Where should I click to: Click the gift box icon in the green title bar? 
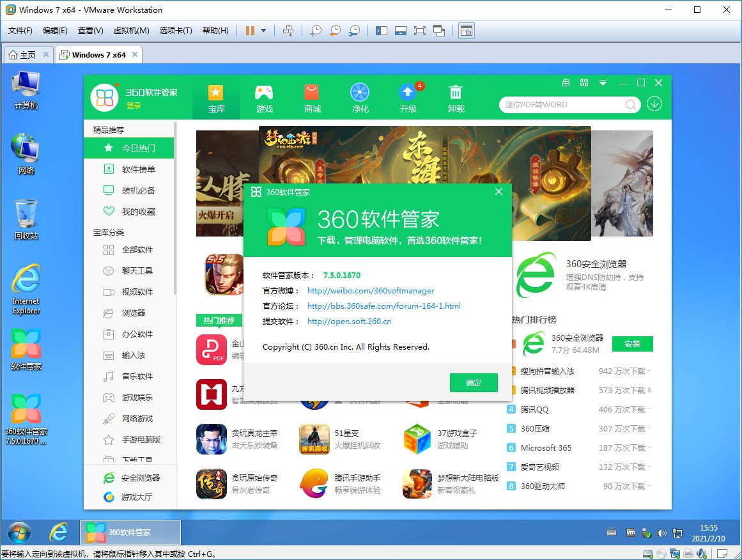pos(565,83)
